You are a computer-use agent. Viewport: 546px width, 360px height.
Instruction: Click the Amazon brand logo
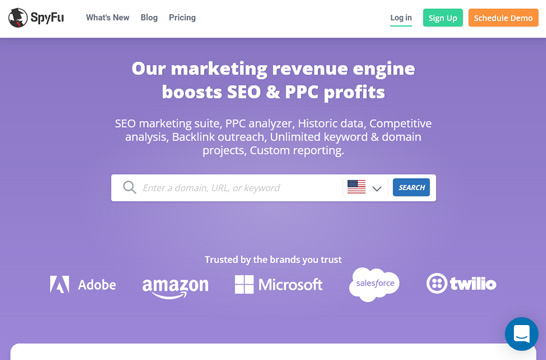point(175,288)
